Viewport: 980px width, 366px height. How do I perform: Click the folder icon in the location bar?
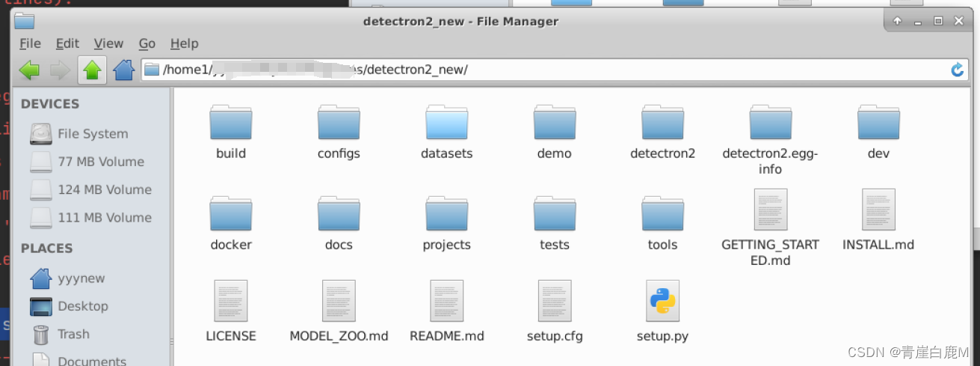point(152,70)
